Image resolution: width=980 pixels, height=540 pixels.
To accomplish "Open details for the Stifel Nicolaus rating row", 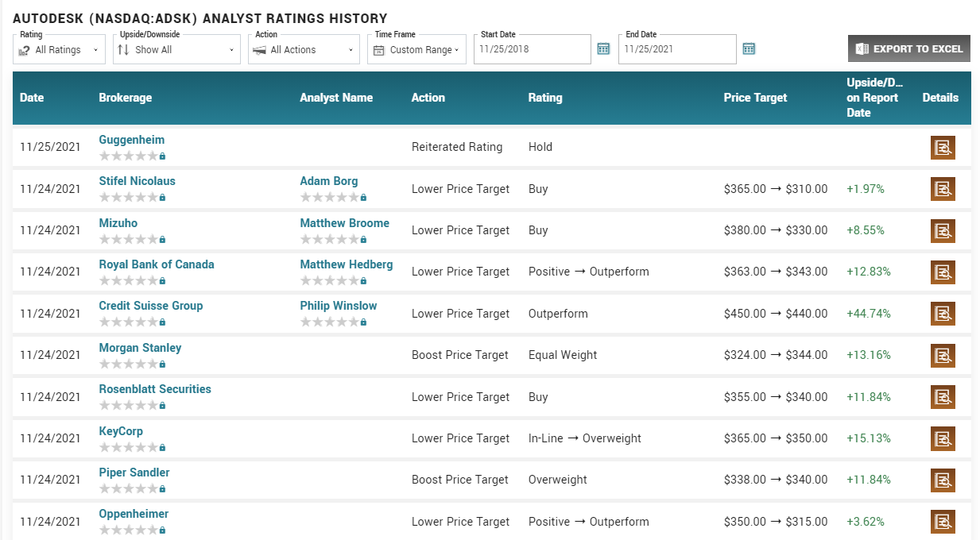I will (943, 189).
